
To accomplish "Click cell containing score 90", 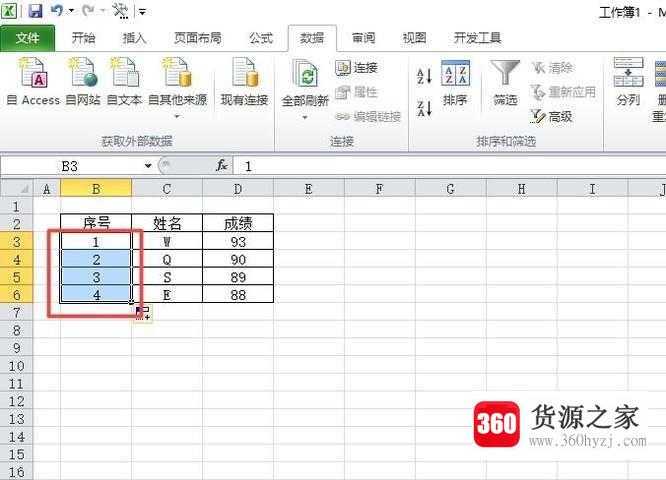I will click(238, 260).
